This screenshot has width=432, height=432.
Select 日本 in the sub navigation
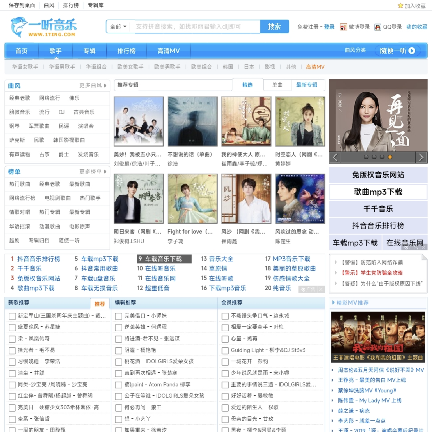coord(249,67)
